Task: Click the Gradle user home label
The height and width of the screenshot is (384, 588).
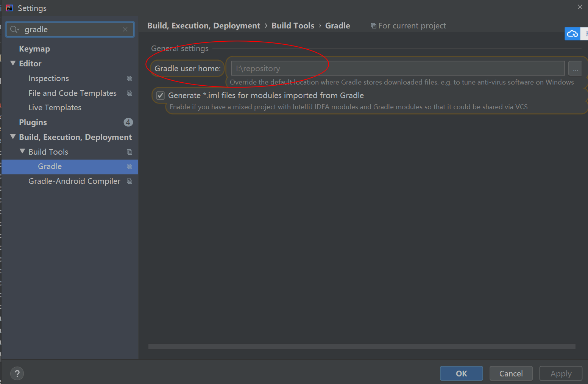Action: [187, 69]
